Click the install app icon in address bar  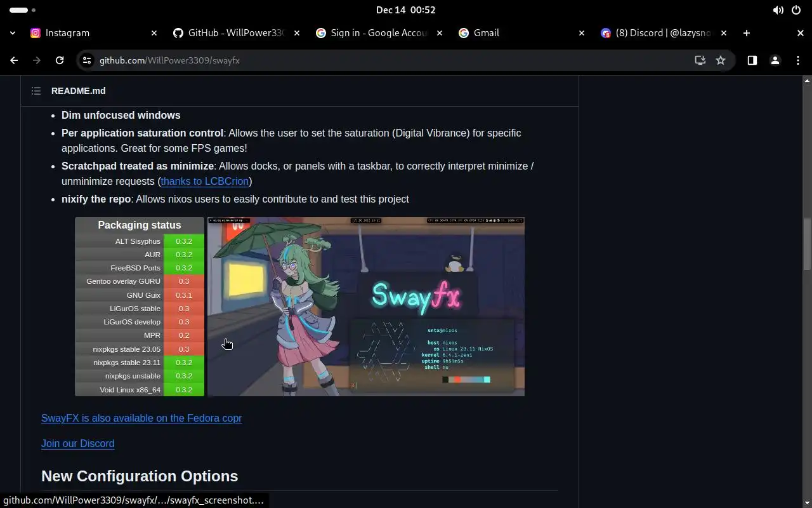700,60
